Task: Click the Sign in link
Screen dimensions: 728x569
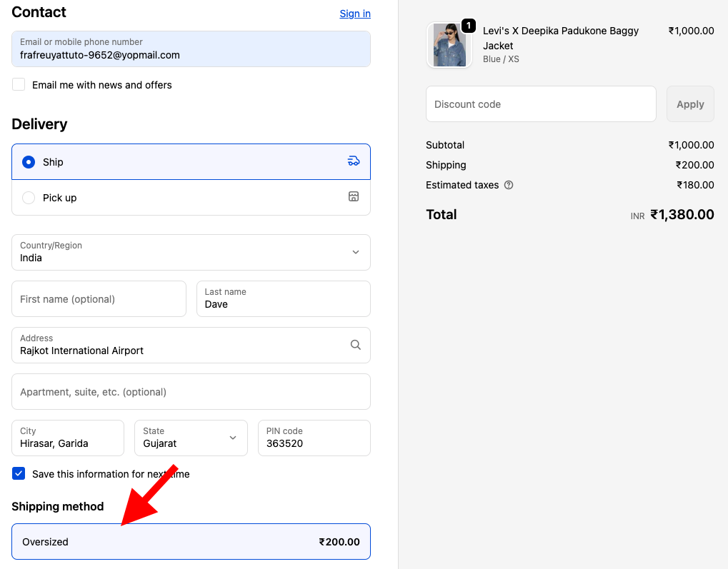Action: (355, 14)
